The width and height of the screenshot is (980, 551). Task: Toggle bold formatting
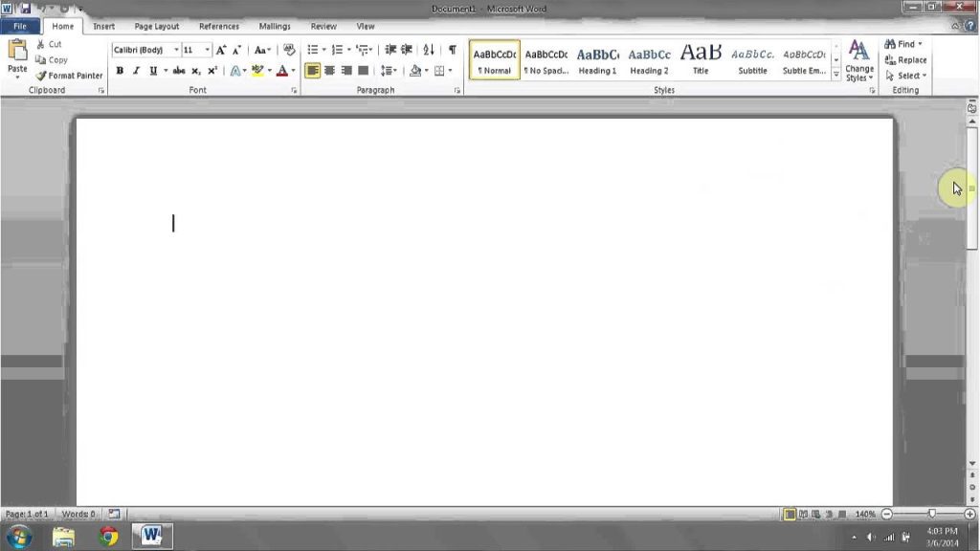click(x=120, y=70)
